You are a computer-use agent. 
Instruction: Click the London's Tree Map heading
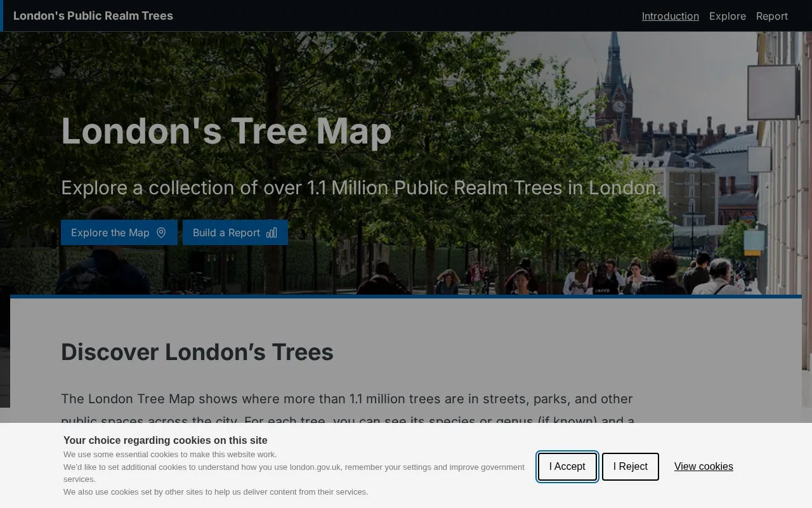pos(226,131)
